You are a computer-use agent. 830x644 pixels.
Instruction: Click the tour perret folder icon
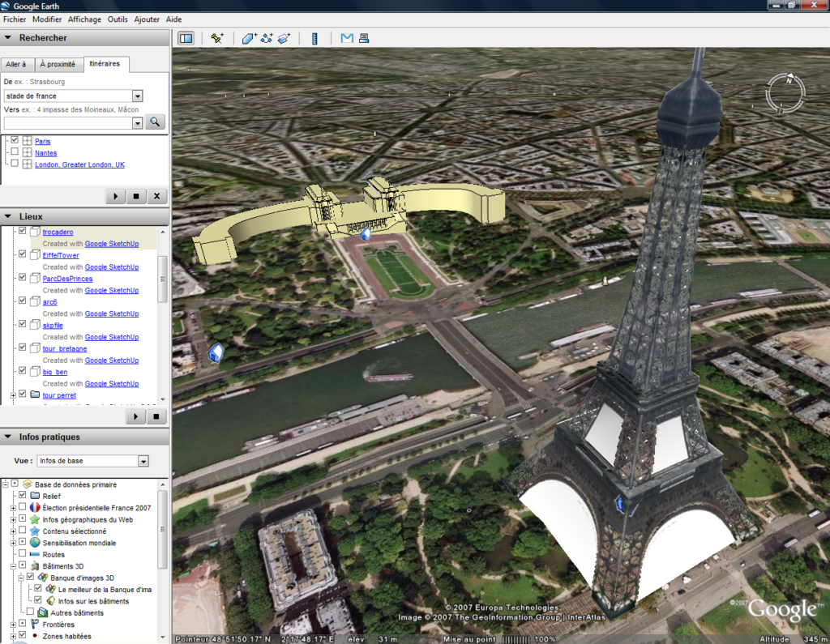coord(35,395)
